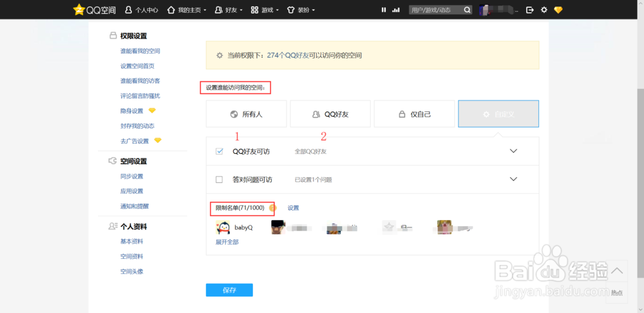
Task: Open 谁能看我的访客 setting
Action: point(140,81)
